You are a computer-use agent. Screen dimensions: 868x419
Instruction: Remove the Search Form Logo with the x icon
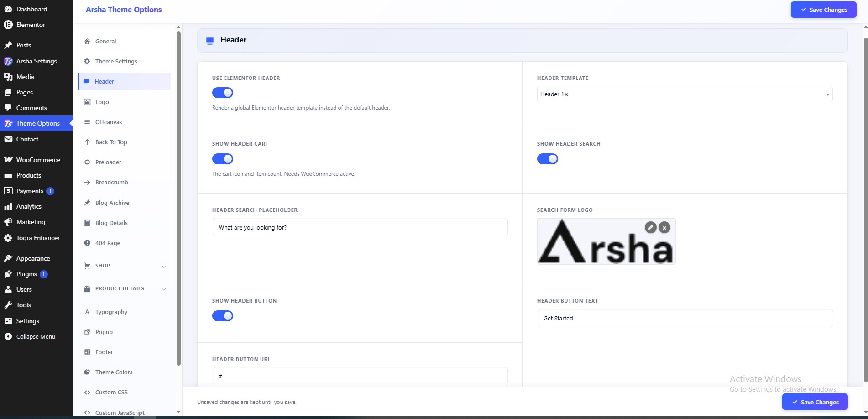[664, 227]
